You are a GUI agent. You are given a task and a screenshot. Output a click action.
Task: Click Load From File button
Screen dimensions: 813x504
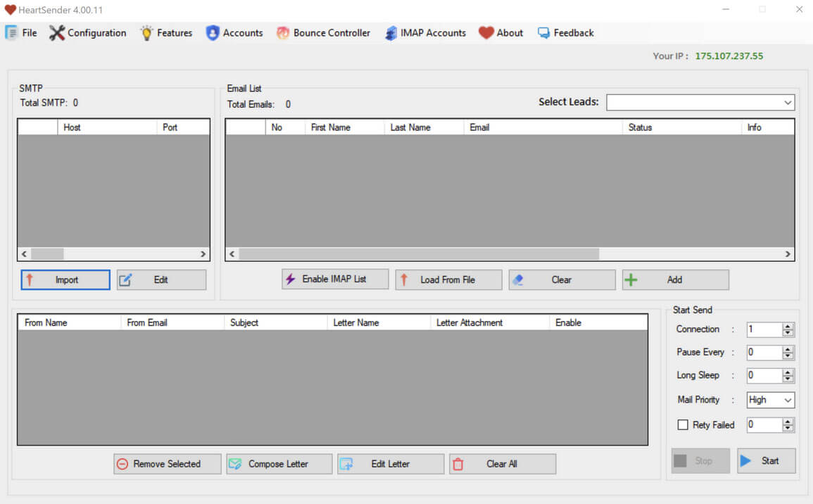click(x=448, y=279)
